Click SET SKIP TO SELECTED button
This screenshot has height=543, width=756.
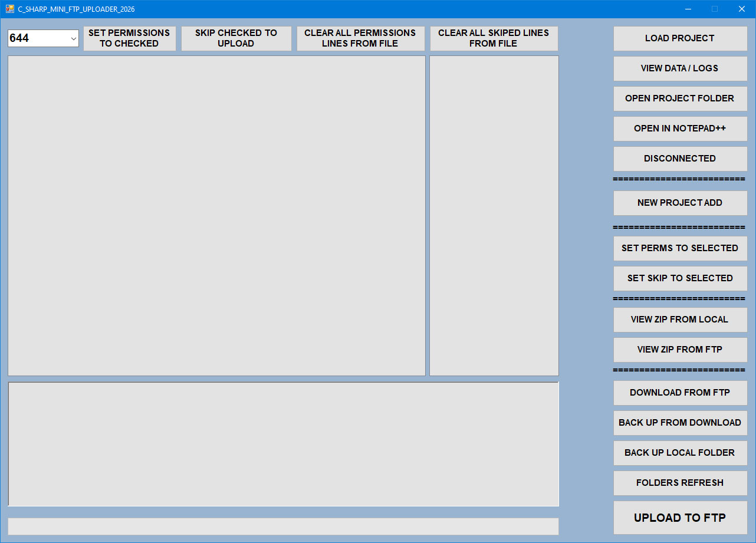pyautogui.click(x=680, y=278)
